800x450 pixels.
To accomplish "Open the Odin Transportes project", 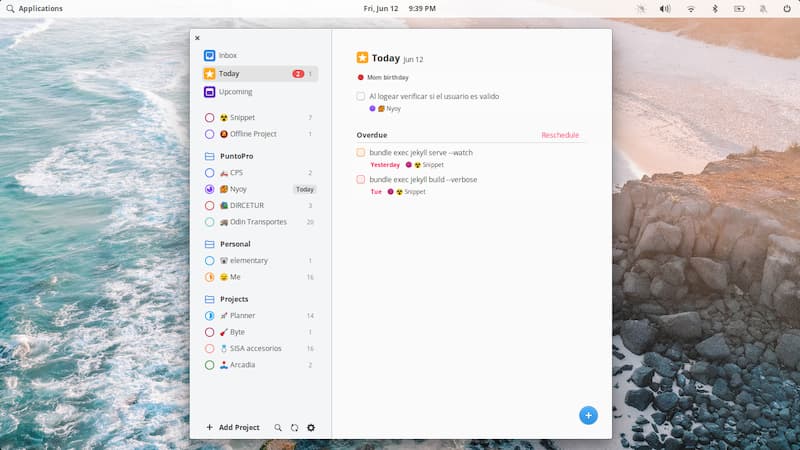I will (x=250, y=222).
